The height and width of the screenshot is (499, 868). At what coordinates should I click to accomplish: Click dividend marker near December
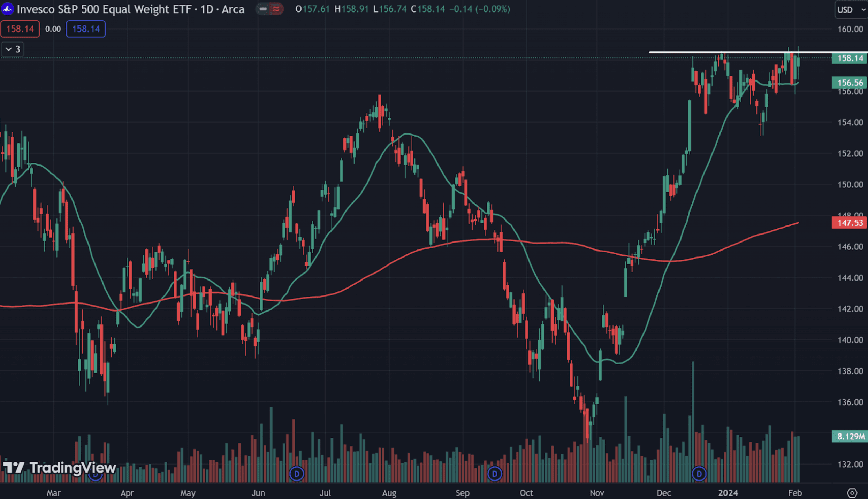point(699,474)
